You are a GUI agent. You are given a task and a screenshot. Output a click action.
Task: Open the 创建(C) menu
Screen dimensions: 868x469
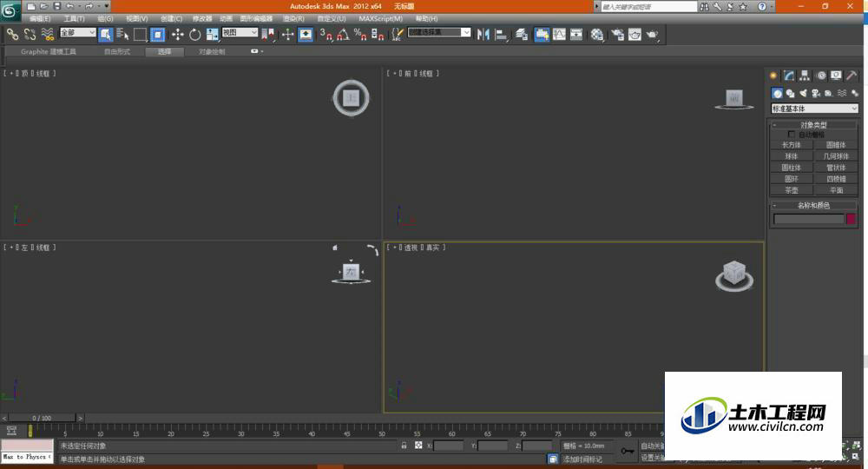pyautogui.click(x=171, y=19)
